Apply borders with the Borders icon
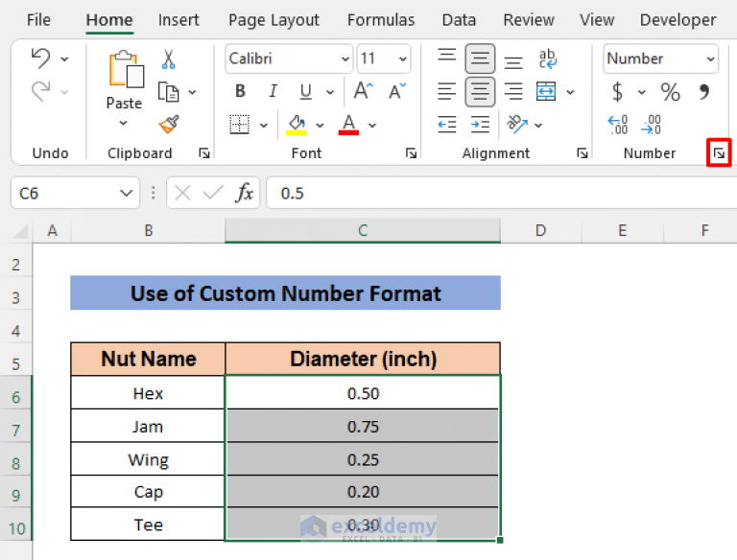This screenshot has width=737, height=560. click(x=240, y=125)
